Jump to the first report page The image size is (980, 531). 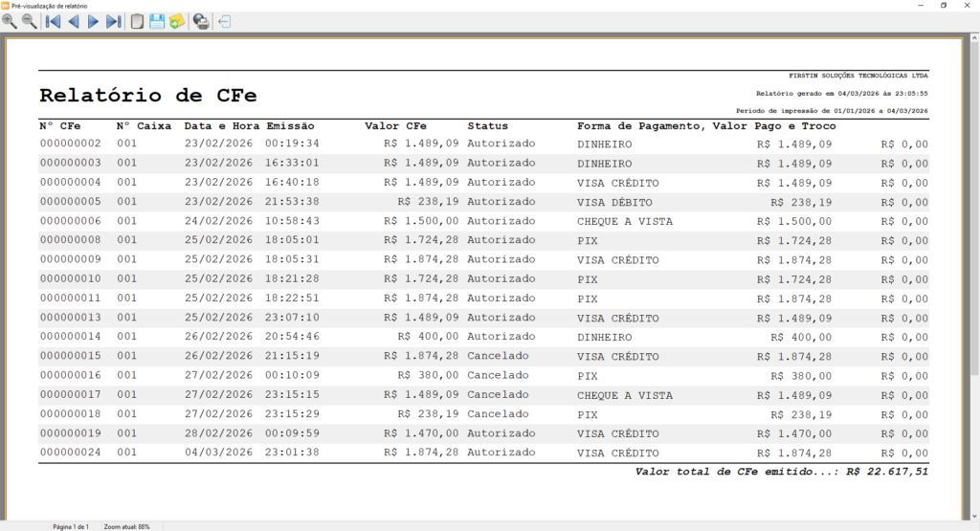click(x=54, y=22)
